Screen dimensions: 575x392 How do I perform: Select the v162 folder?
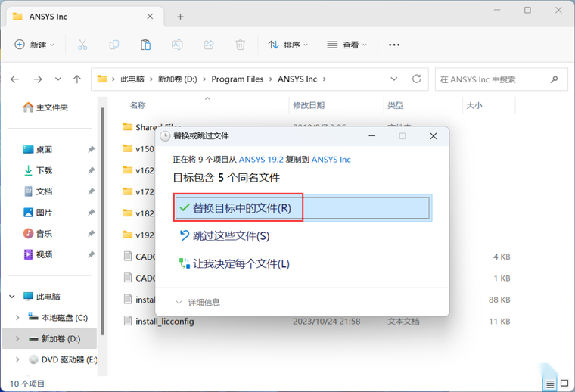pyautogui.click(x=138, y=170)
